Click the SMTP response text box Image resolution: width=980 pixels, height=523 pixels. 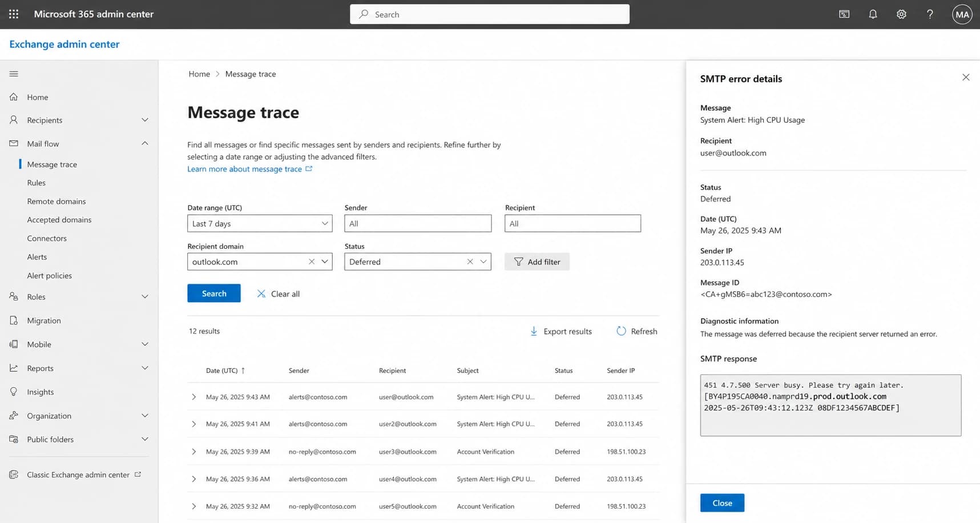[x=830, y=405]
